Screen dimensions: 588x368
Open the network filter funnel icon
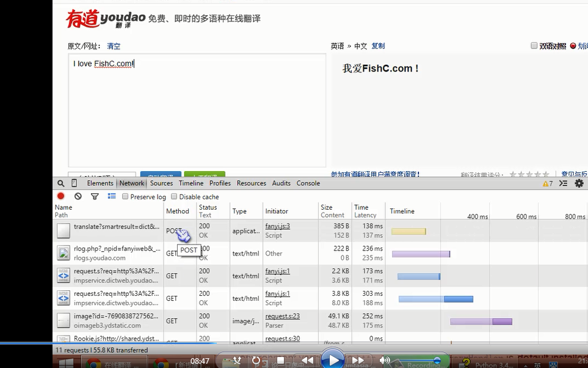(95, 196)
